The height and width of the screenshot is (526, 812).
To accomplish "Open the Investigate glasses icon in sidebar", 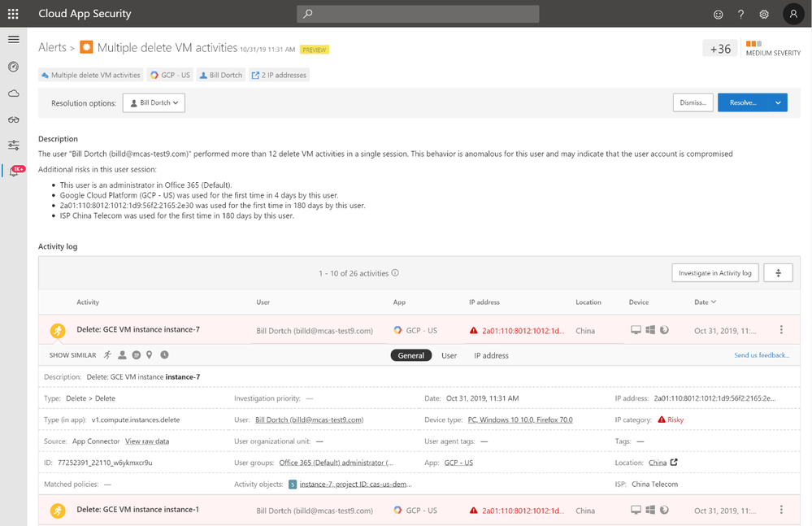I will (x=14, y=120).
